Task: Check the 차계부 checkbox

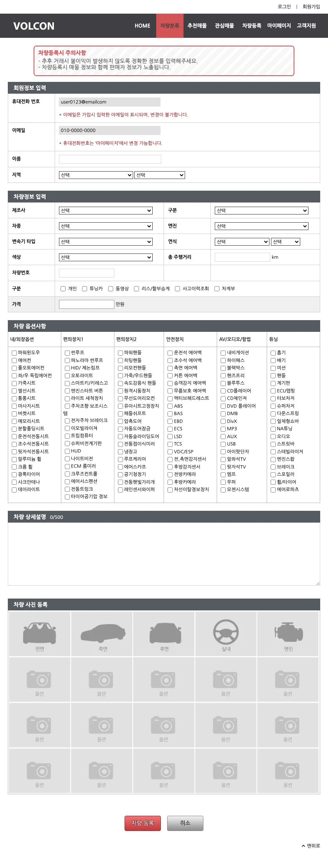Action: pos(217,289)
